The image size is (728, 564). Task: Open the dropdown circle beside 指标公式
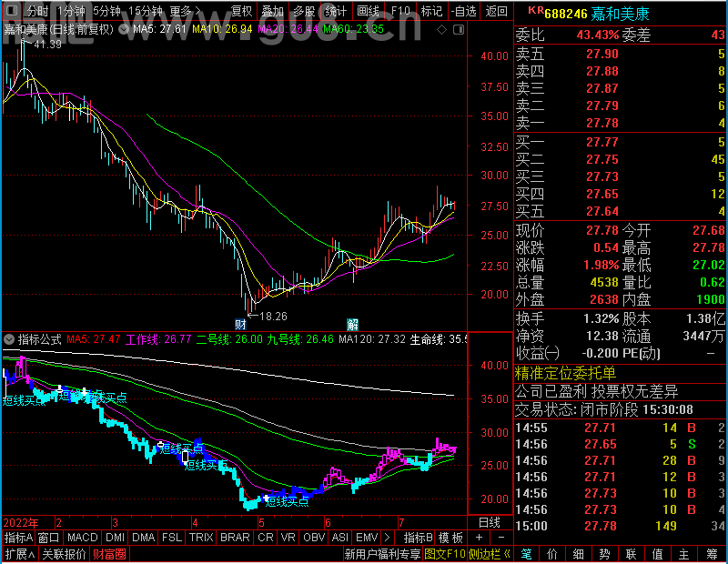pyautogui.click(x=9, y=339)
